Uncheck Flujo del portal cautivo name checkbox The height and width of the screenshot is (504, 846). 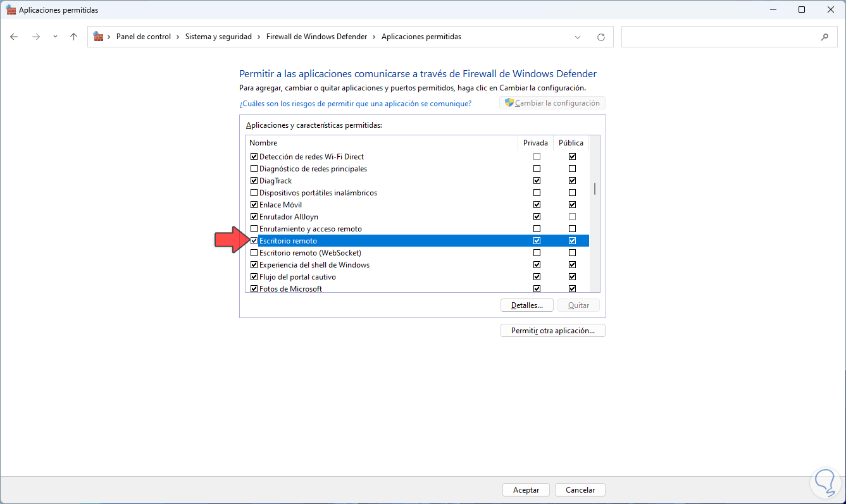click(254, 277)
